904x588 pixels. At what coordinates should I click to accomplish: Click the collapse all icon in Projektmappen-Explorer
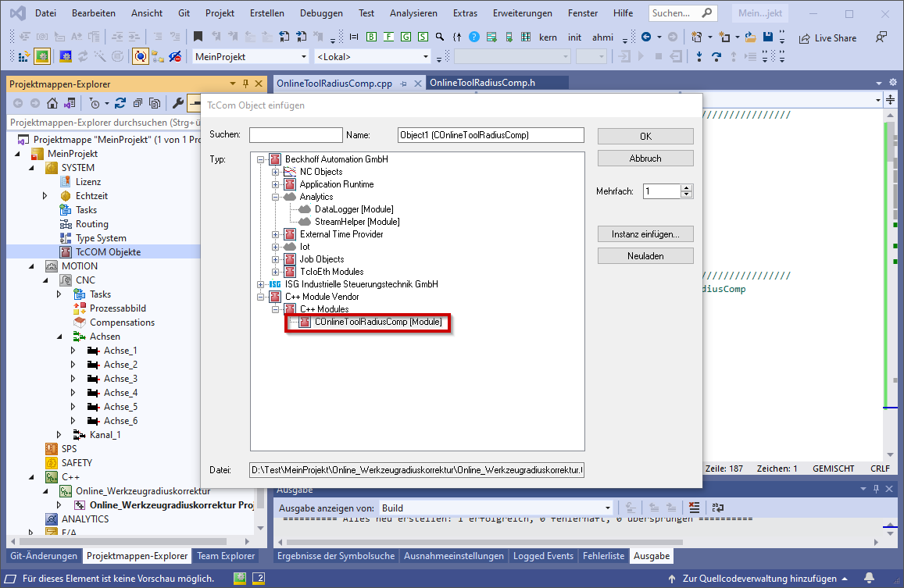pyautogui.click(x=138, y=103)
